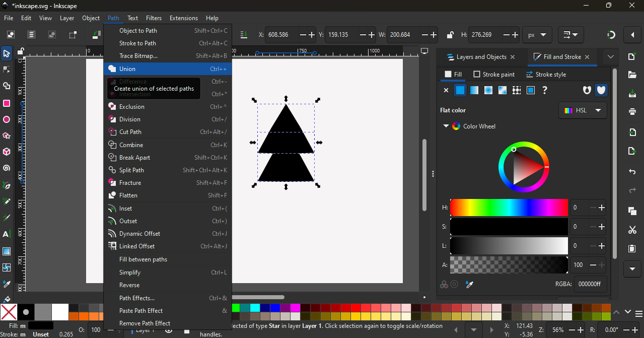644x338 pixels.
Task: Click the Deselect toolbar icon
Action: click(x=52, y=35)
